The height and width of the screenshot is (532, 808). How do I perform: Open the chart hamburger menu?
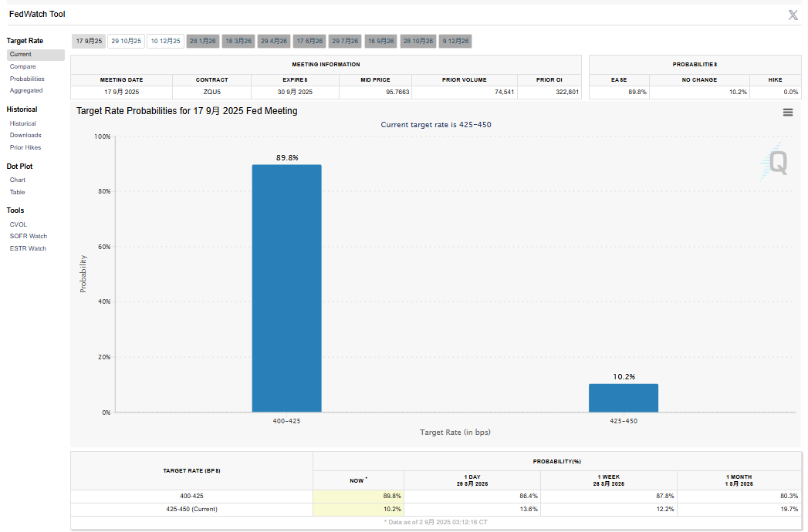point(788,113)
